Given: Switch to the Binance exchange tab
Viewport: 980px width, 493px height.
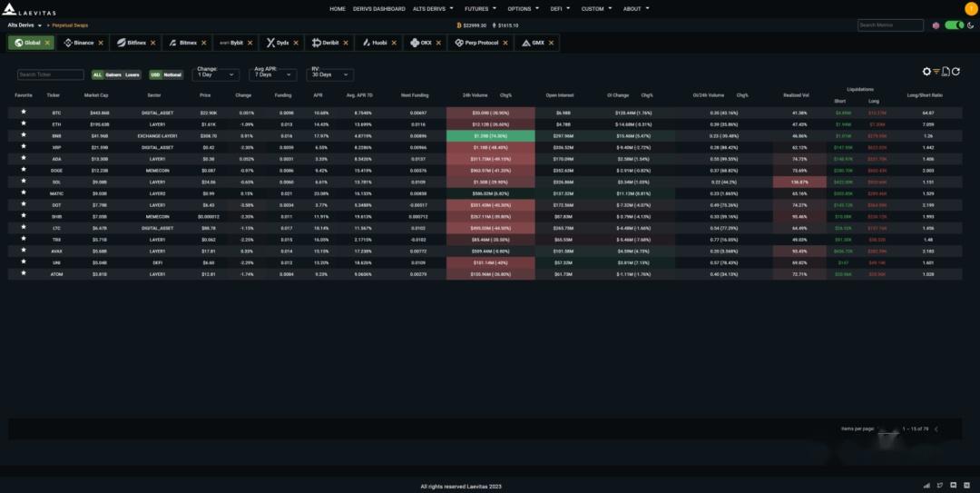Looking at the screenshot, I should tap(79, 44).
